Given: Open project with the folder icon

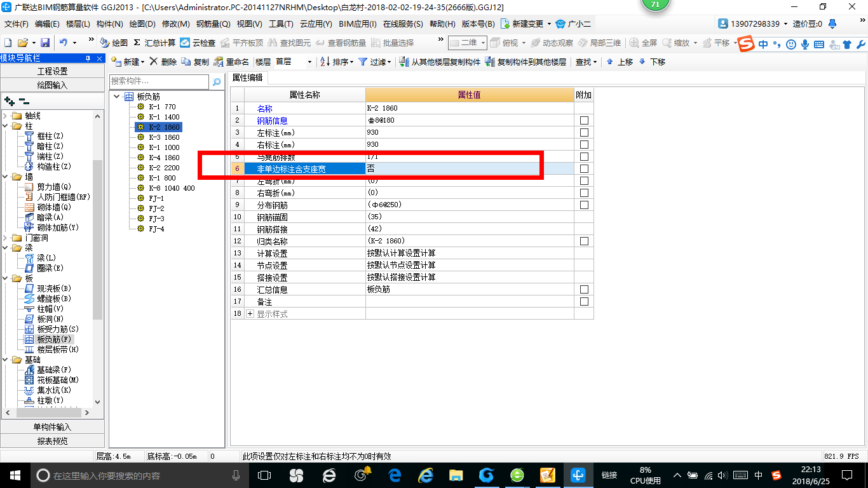Looking at the screenshot, I should [22, 43].
